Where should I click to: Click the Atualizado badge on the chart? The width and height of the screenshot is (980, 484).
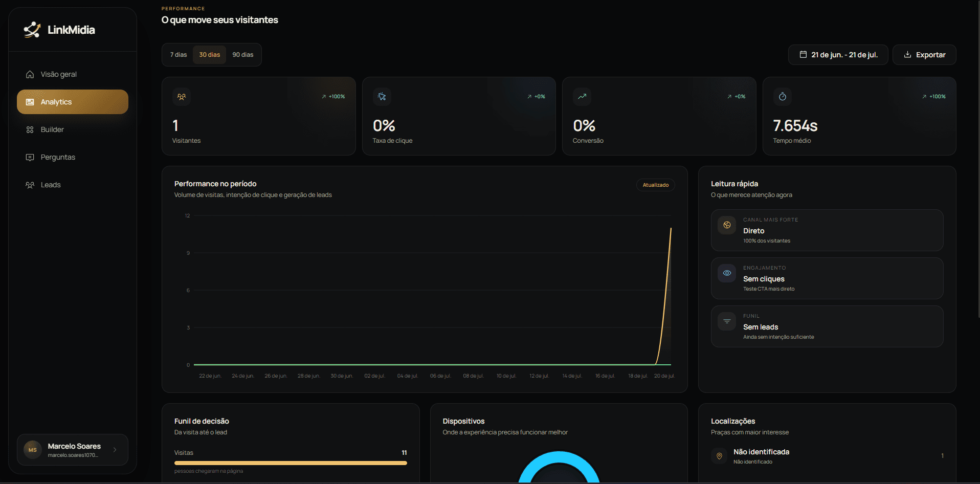click(656, 185)
